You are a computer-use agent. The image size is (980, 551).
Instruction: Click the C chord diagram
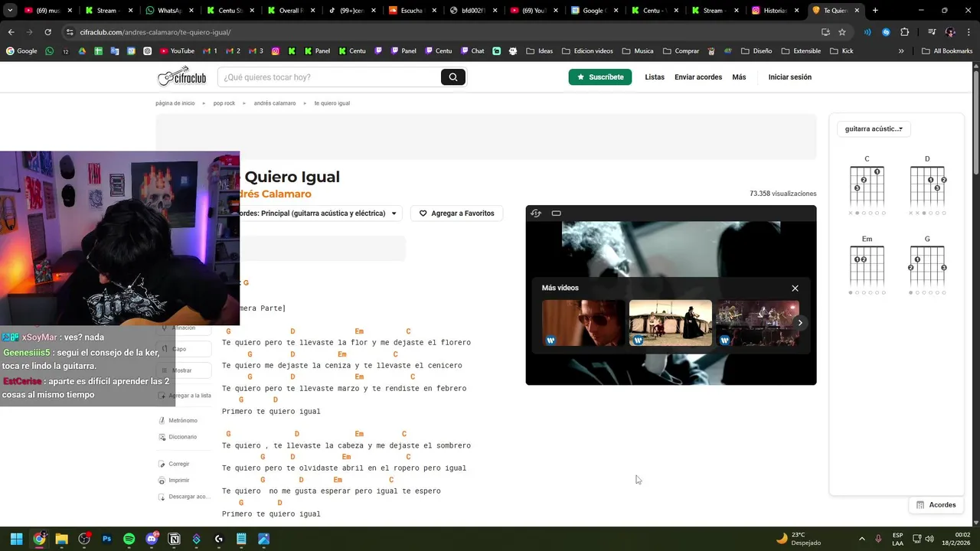pyautogui.click(x=867, y=186)
